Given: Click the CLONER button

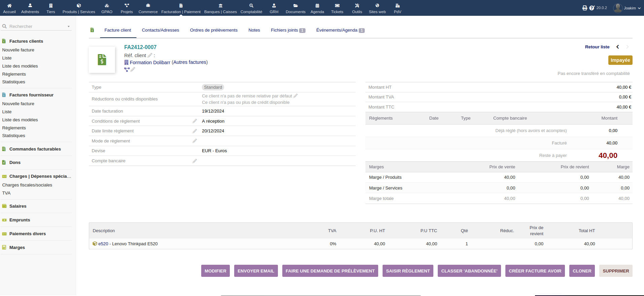Looking at the screenshot, I should [582, 271].
